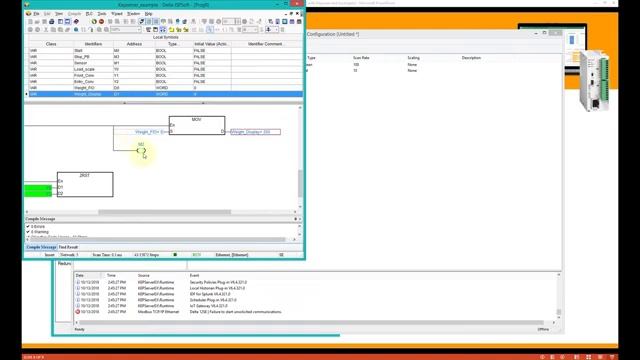Viewport: 640px width, 360px height.
Task: Click the Identifier Comment column header
Action: coord(265,44)
